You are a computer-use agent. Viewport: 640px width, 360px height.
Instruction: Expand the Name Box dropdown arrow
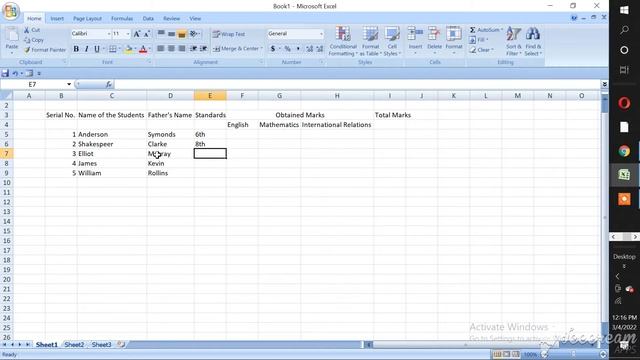[69, 84]
